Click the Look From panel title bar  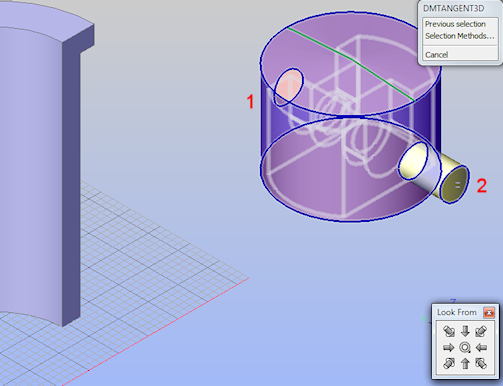click(457, 313)
